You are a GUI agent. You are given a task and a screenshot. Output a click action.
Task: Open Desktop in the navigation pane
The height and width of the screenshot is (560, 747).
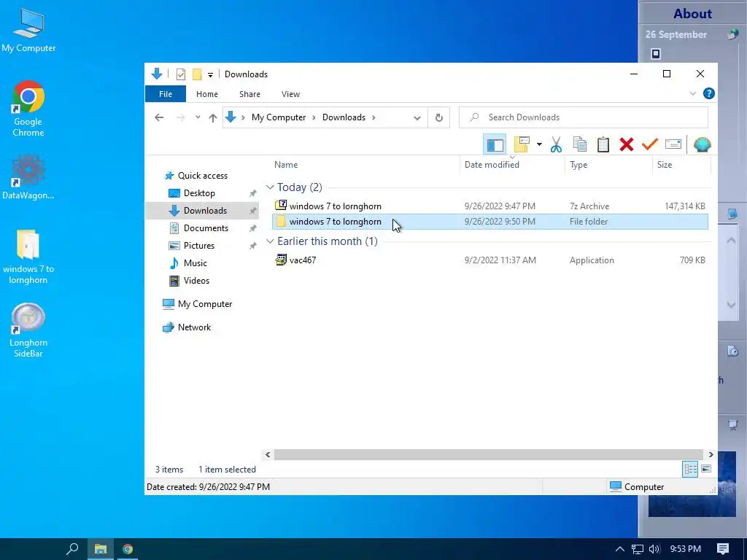pos(199,192)
